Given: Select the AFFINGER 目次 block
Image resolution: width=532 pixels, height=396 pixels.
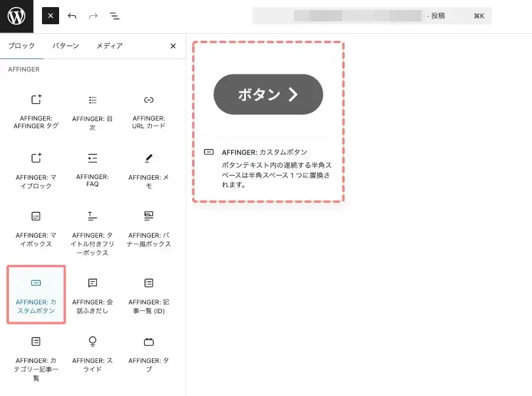Looking at the screenshot, I should (x=92, y=108).
